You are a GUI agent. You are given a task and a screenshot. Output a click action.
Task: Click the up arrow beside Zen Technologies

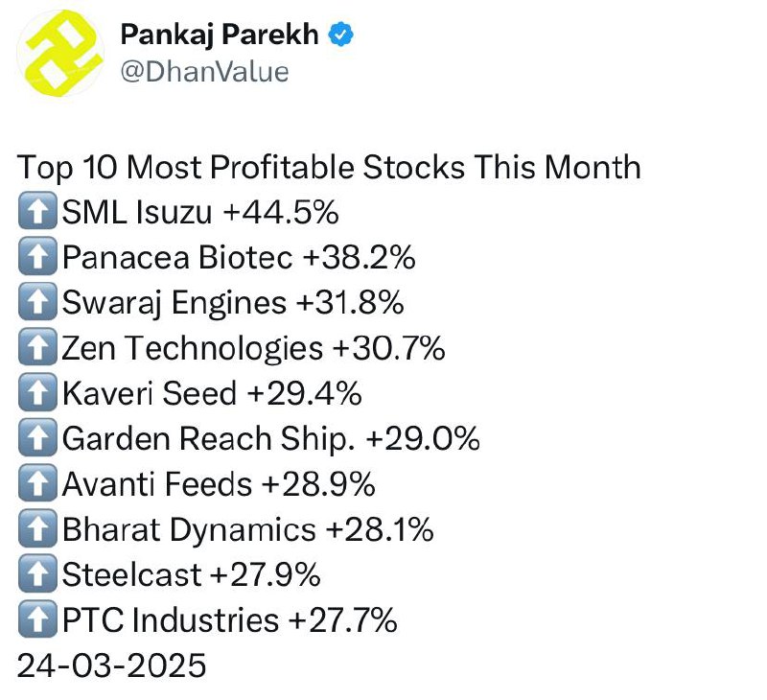click(x=37, y=347)
